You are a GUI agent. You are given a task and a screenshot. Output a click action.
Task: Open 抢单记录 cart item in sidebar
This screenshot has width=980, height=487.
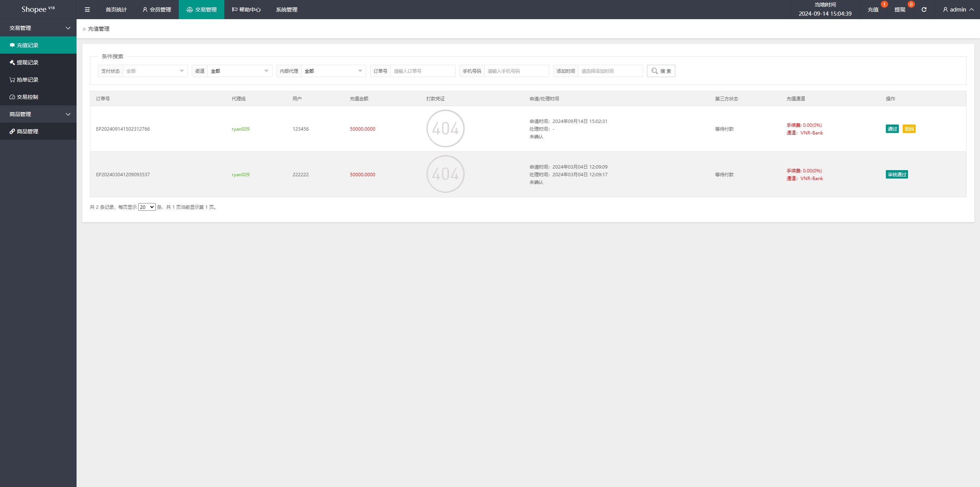point(28,80)
